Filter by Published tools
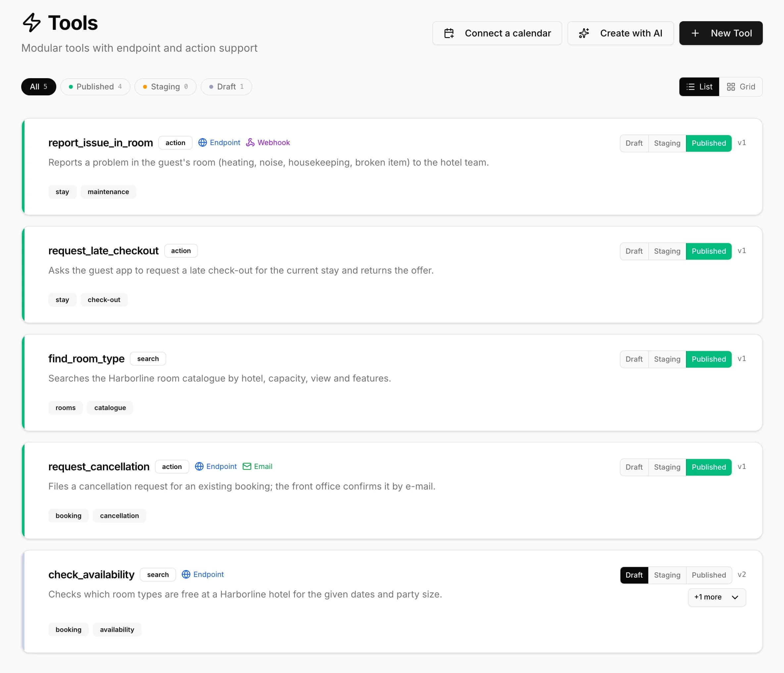Screen dimensions: 784x673 95,87
